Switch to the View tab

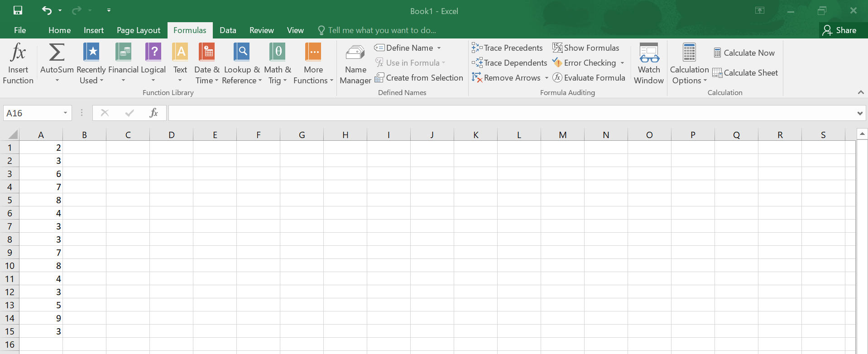point(295,30)
